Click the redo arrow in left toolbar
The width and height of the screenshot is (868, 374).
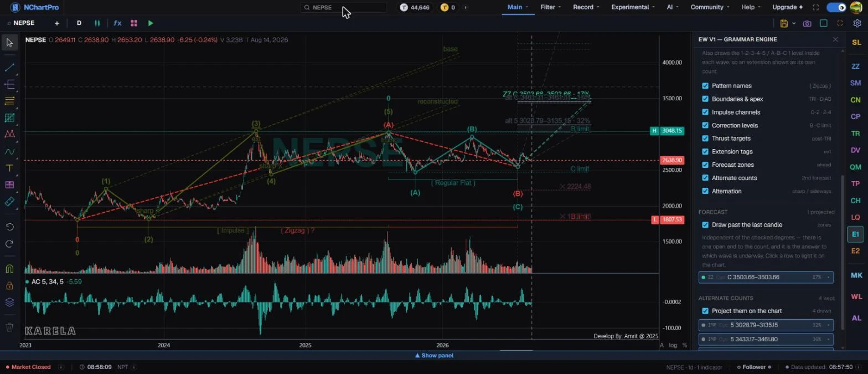[x=9, y=243]
